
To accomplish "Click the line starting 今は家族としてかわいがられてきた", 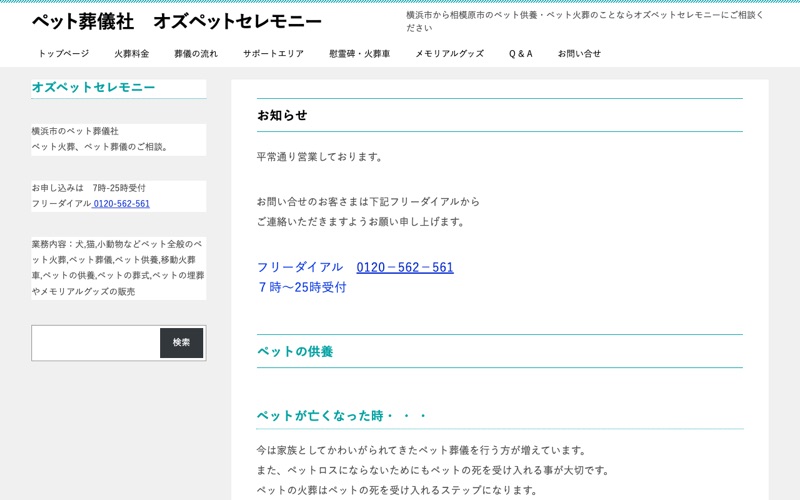I will coord(422,451).
